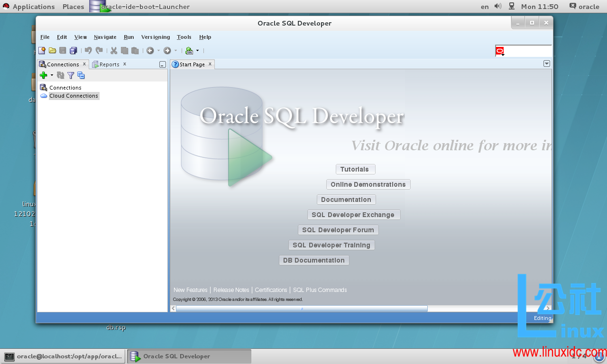The image size is (607, 364).
Task: Open the SQL Worksheet dropdown arrow
Action: tap(198, 51)
